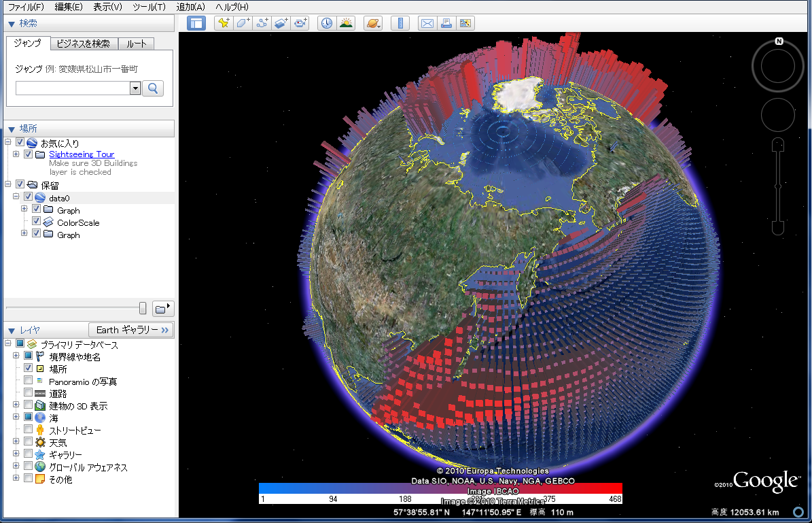Expand the 境界線や地名 layer node
This screenshot has height=523, width=812.
[x=16, y=356]
